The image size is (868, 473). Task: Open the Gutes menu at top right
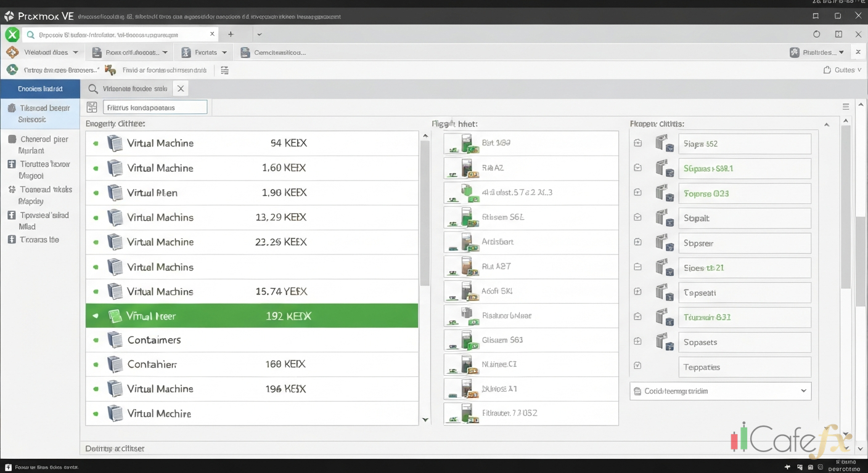click(842, 70)
